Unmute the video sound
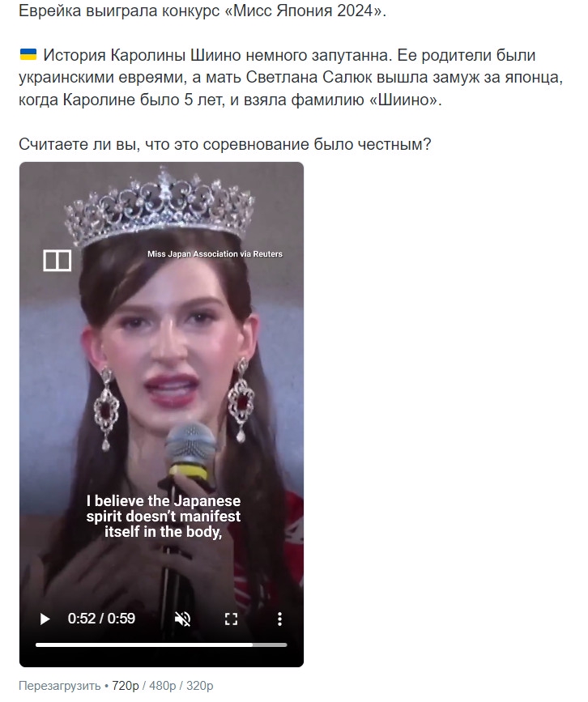The height and width of the screenshot is (702, 588). tap(183, 619)
